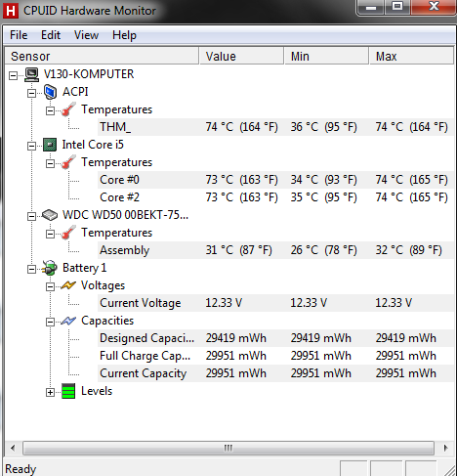This screenshot has width=457, height=476.
Task: Collapse the Capacities group
Action: (50, 323)
